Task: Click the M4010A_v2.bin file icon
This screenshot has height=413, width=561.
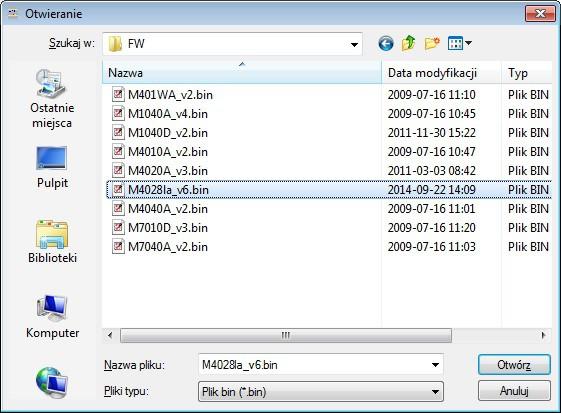Action: [x=118, y=151]
